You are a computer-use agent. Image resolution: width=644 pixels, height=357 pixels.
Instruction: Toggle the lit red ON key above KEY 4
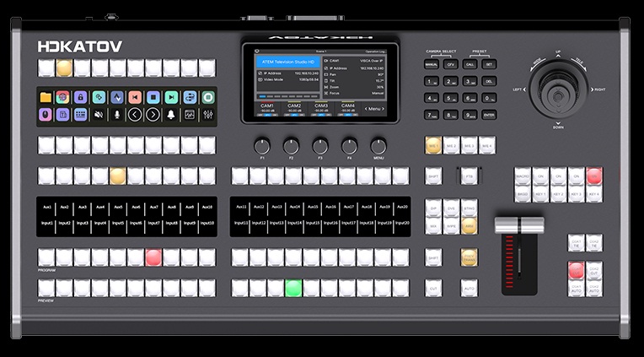click(594, 175)
